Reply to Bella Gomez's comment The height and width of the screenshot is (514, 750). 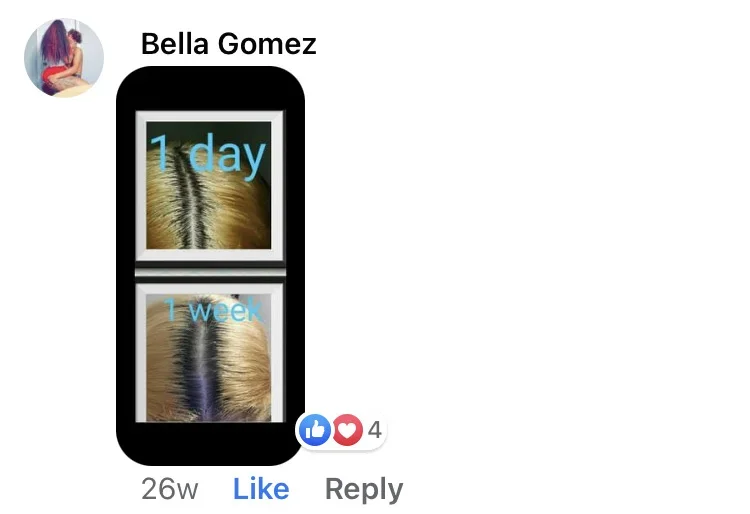pos(364,490)
